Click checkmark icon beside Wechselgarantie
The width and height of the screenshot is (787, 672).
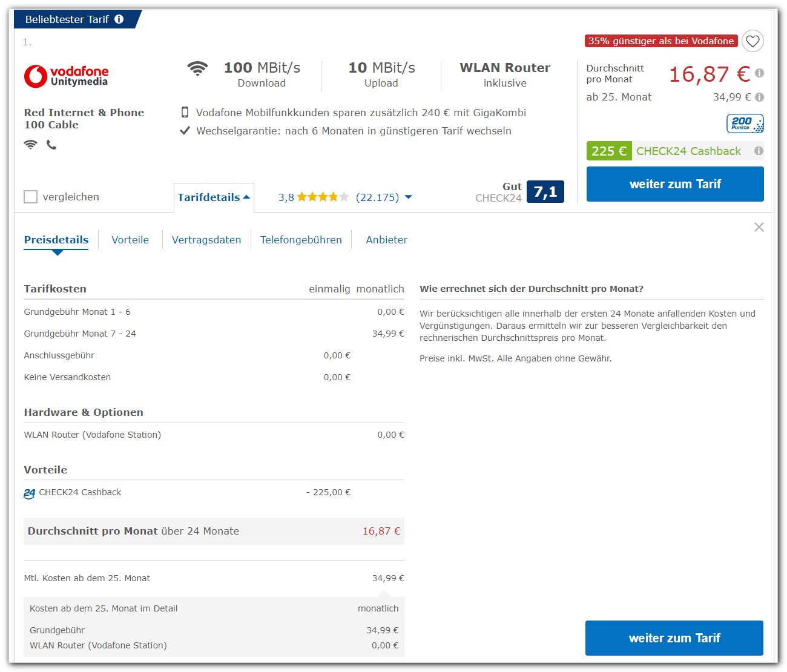click(x=185, y=131)
